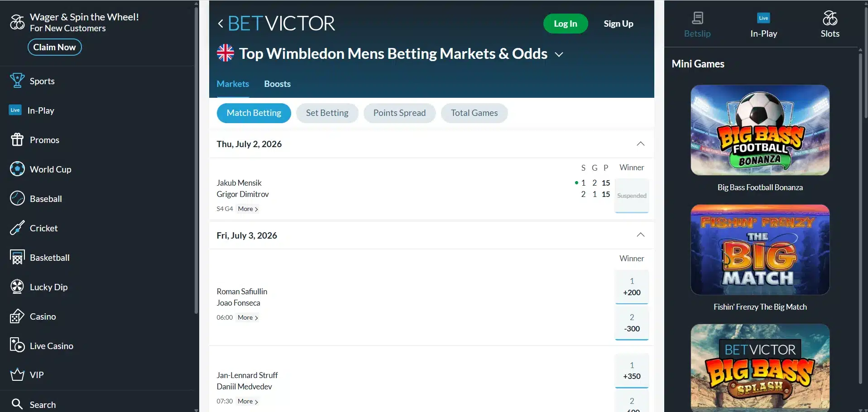Go back with the arrow beside BetVictor

[x=221, y=24]
